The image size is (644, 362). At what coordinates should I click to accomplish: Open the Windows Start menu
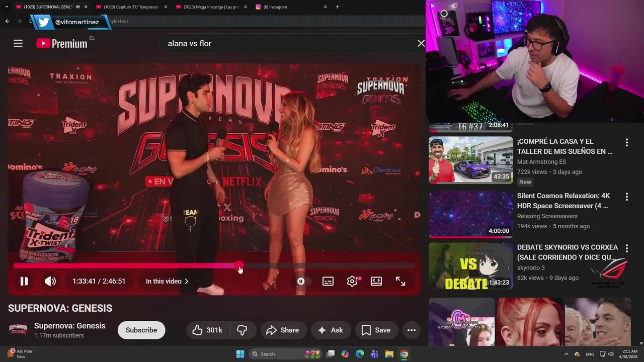tap(240, 354)
